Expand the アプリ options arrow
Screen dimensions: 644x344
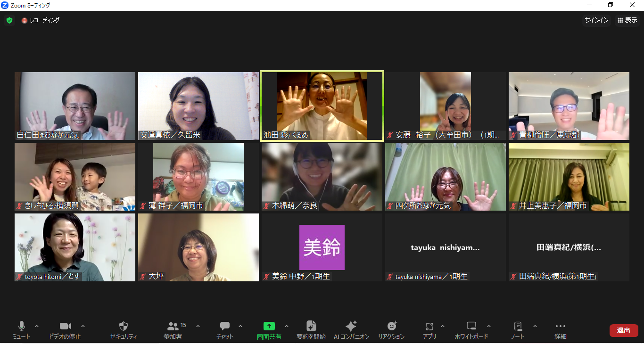click(x=443, y=326)
